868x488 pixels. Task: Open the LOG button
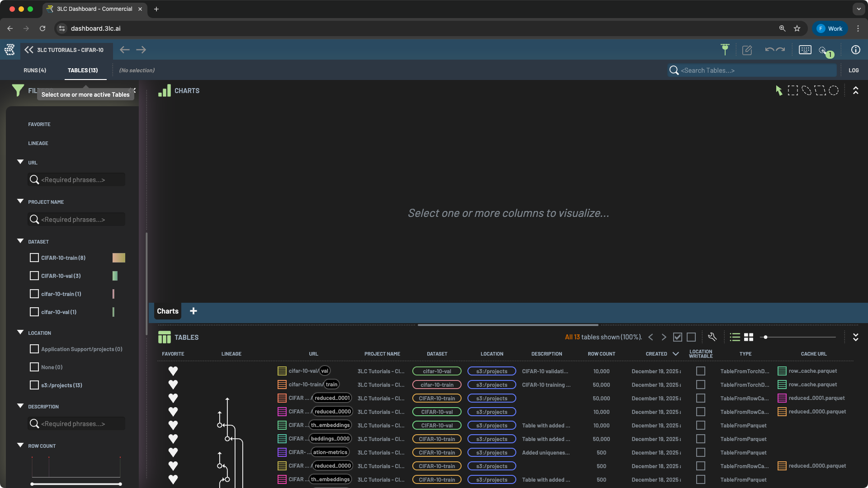click(854, 70)
